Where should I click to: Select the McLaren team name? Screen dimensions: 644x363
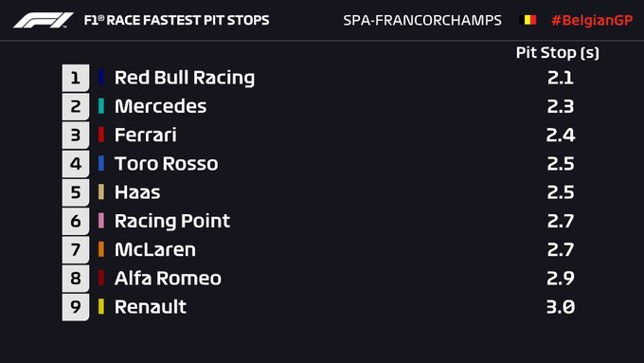pos(155,249)
